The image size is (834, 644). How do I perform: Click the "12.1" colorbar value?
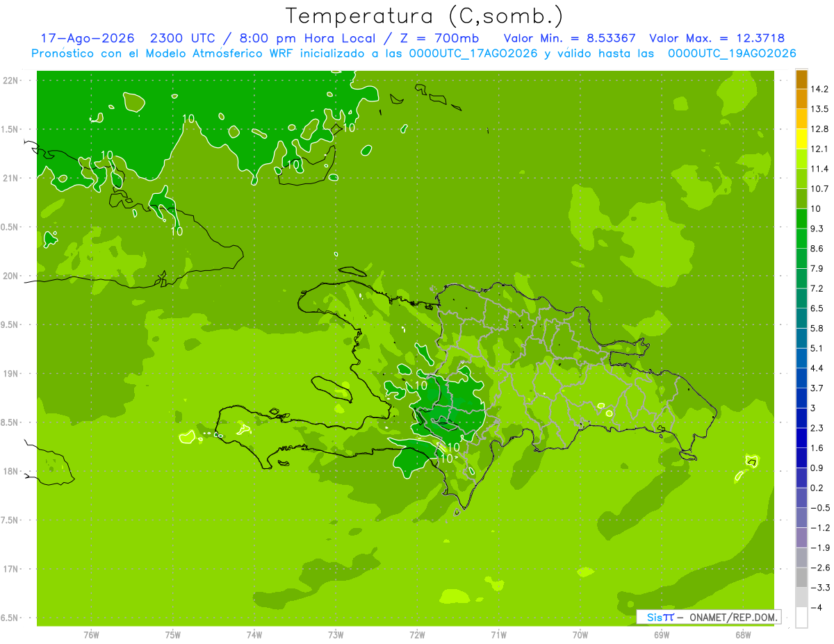coord(820,149)
